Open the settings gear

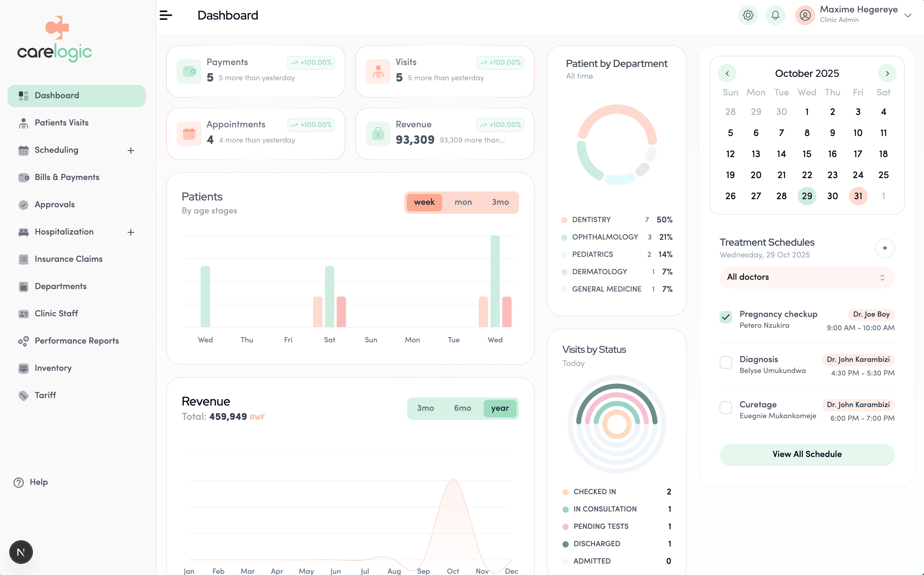click(x=748, y=15)
